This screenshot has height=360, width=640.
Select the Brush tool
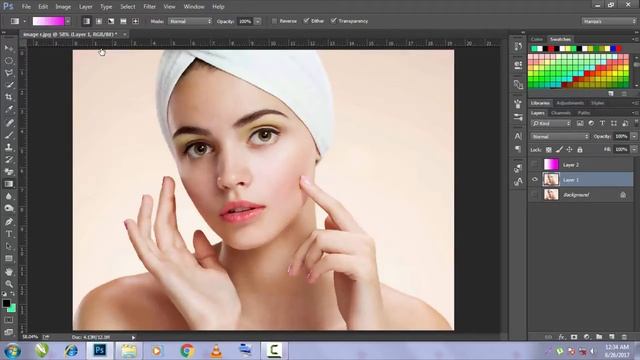(x=9, y=135)
